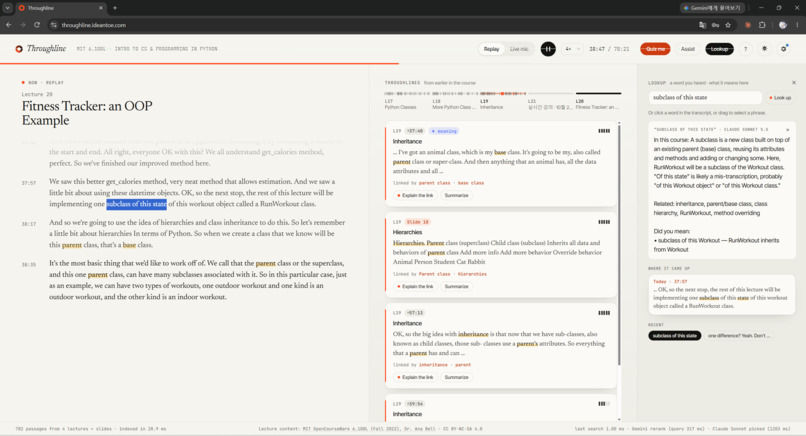Toggle the light/dark theme sun icon
Screen dimensions: 806x436
pyautogui.click(x=764, y=48)
